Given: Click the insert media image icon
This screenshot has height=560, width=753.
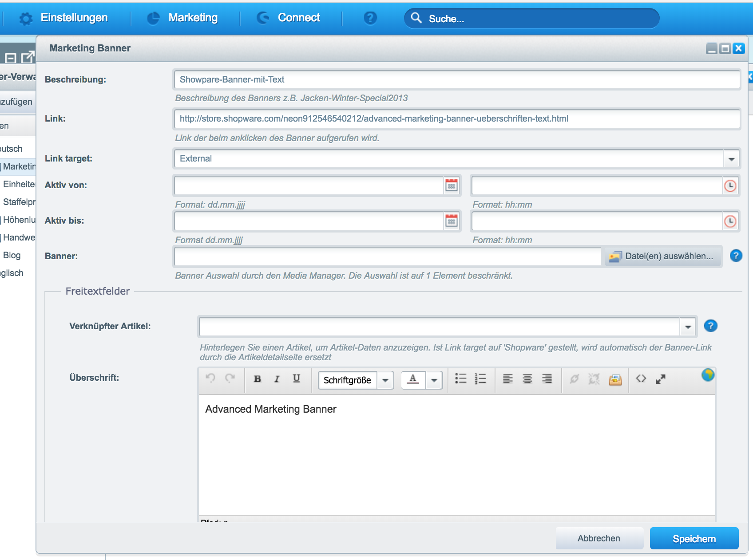Looking at the screenshot, I should (x=615, y=379).
